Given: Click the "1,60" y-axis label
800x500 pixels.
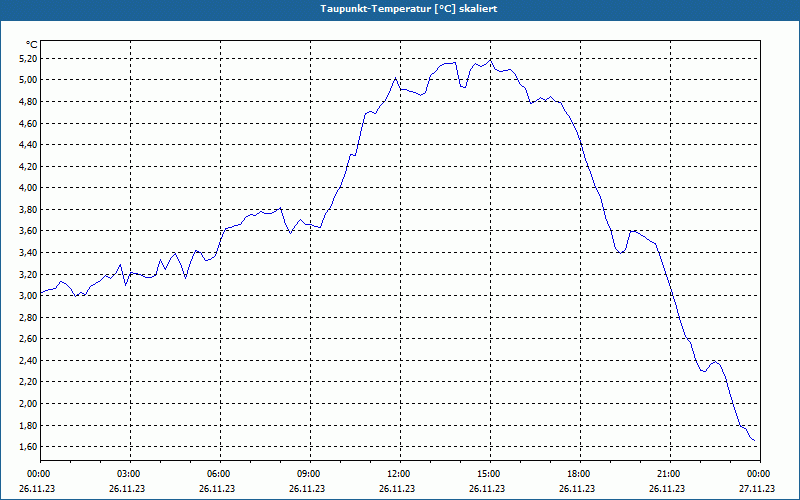Looking at the screenshot, I should (x=28, y=447).
